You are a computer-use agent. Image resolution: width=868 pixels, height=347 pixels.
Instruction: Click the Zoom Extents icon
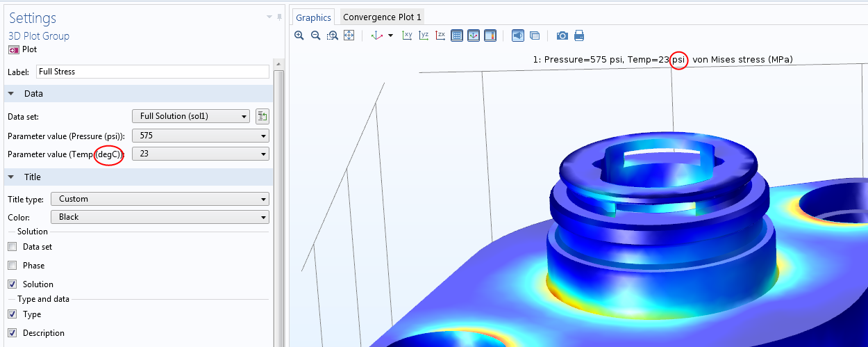coord(349,35)
